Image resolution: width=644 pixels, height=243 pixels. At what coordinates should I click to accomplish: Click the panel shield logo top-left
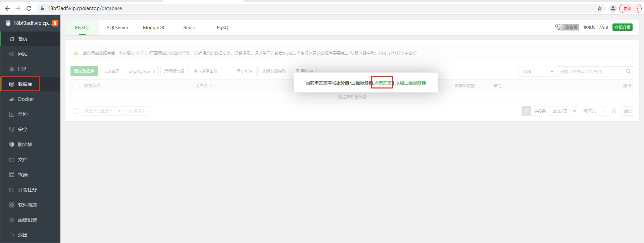(8, 23)
